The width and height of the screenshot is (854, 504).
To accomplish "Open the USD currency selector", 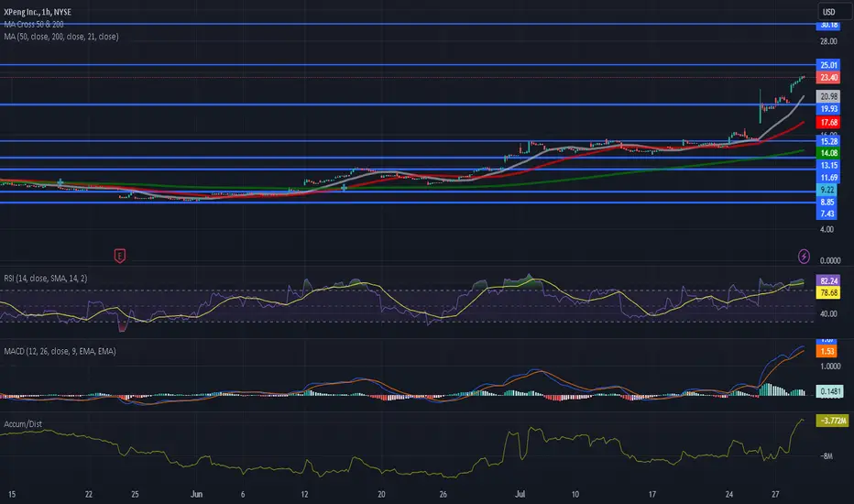I will click(x=835, y=11).
